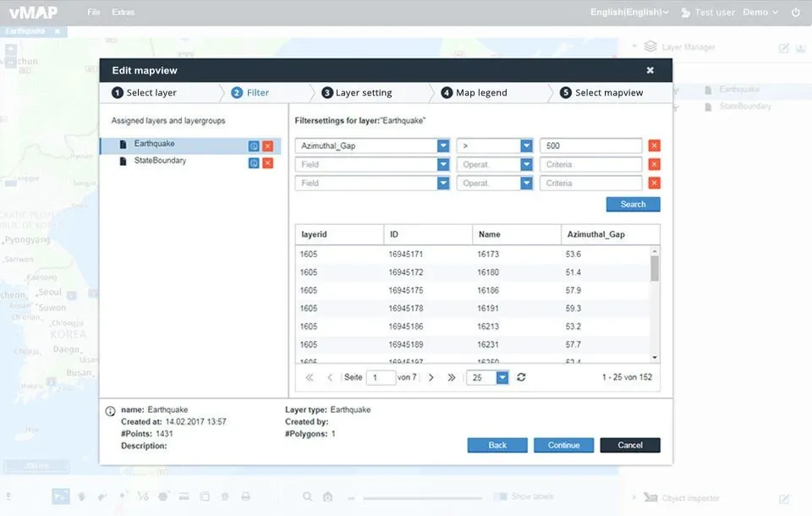Click the Search button
This screenshot has height=516, width=812.
633,204
